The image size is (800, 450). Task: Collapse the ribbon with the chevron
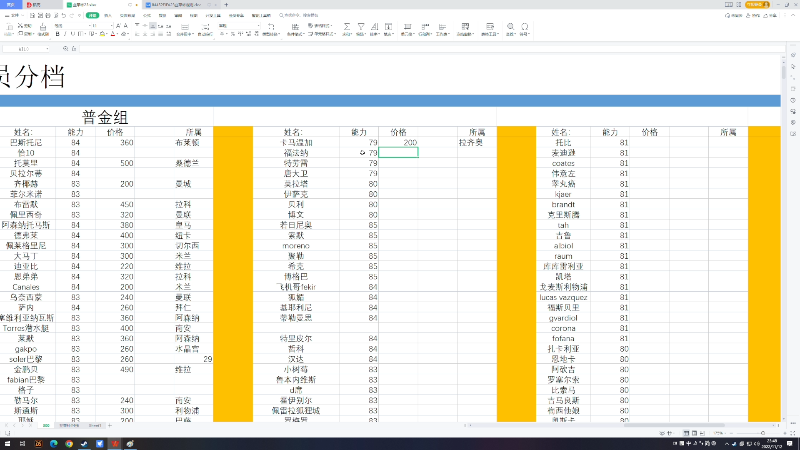[793, 15]
